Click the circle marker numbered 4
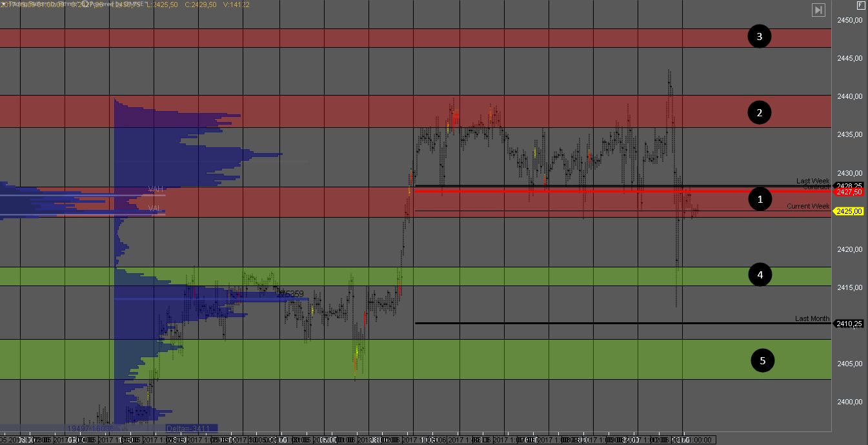This screenshot has height=445, width=868. pyautogui.click(x=760, y=275)
